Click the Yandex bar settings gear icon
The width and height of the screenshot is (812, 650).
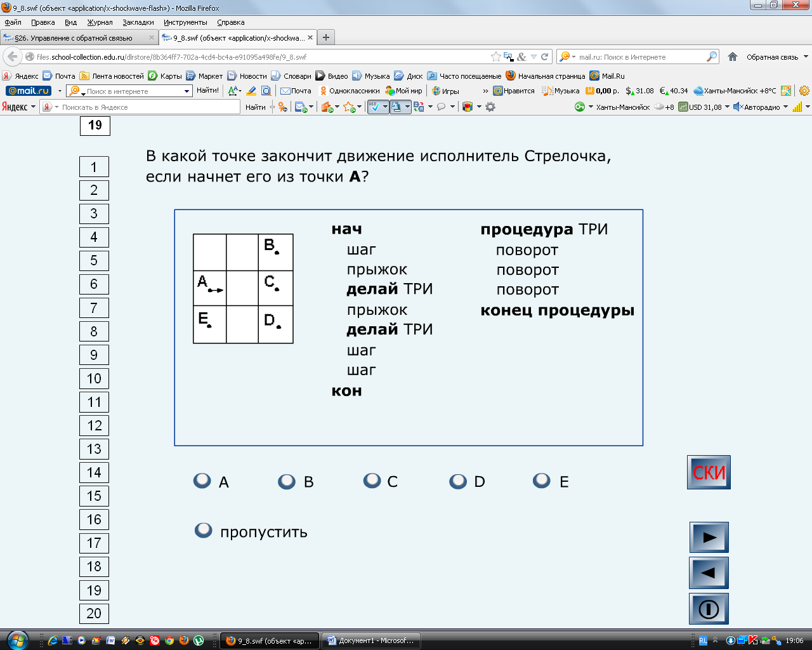(x=490, y=107)
